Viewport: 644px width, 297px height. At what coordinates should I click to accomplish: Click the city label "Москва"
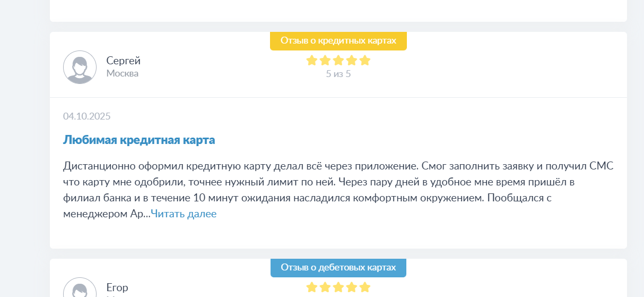tap(122, 73)
